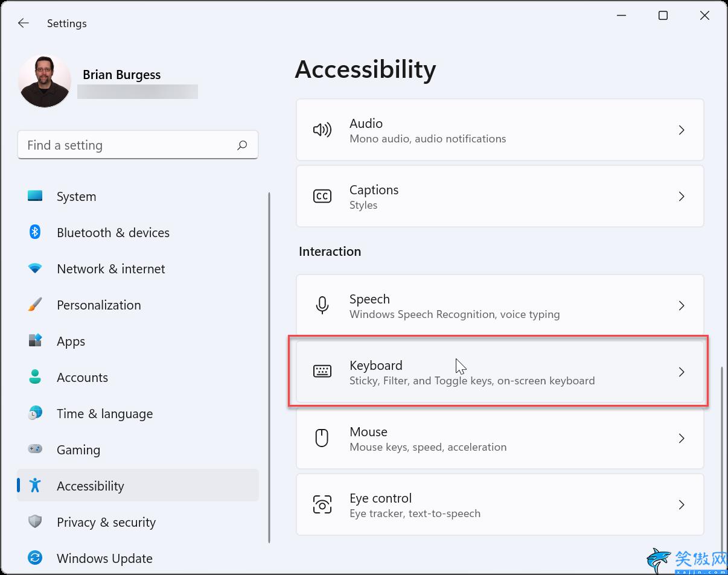
Task: Open Apps settings section
Action: coord(138,342)
